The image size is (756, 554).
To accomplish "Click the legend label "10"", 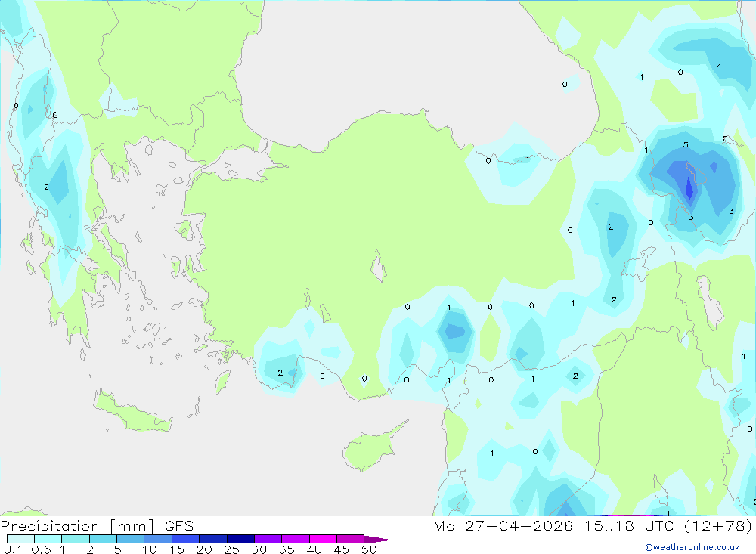I will (x=150, y=549).
